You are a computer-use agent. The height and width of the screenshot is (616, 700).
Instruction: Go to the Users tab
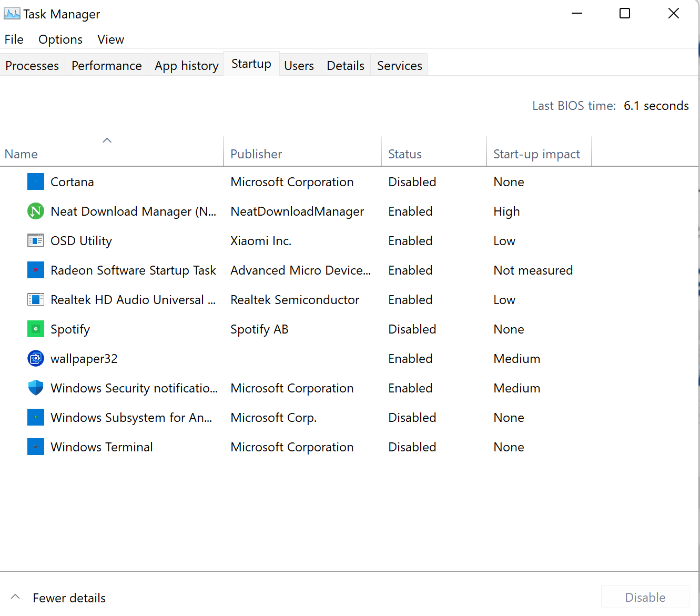[x=299, y=66]
